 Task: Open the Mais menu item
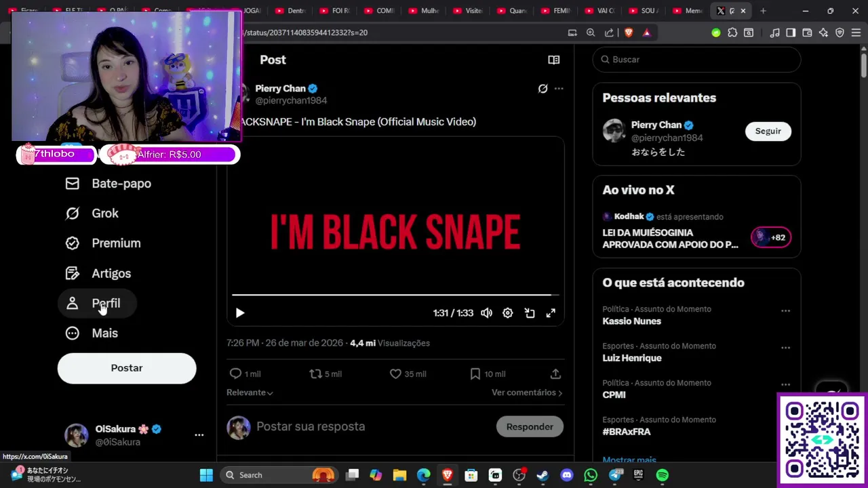92,333
